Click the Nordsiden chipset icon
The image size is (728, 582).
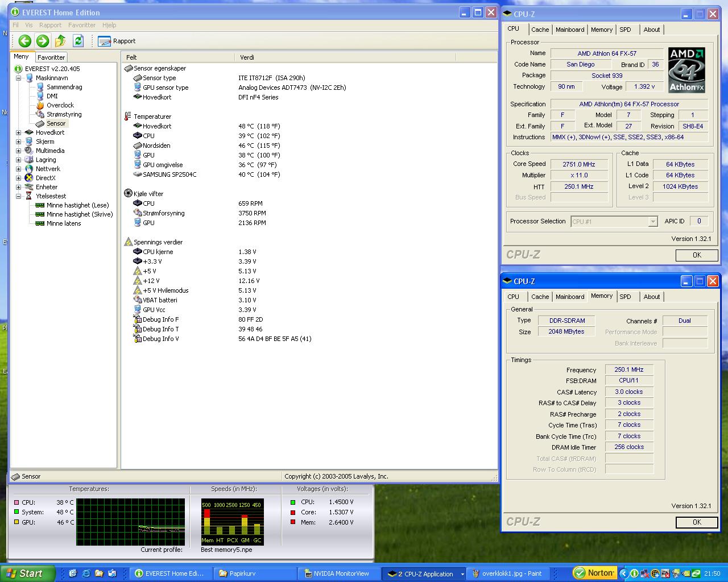click(137, 145)
